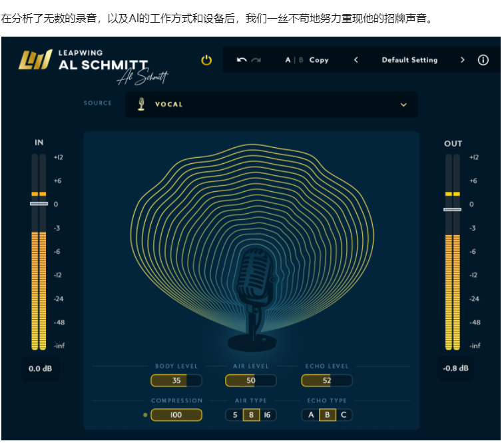Open the Default Setting preset name
Image resolution: width=504 pixels, height=443 pixels.
[x=409, y=60]
